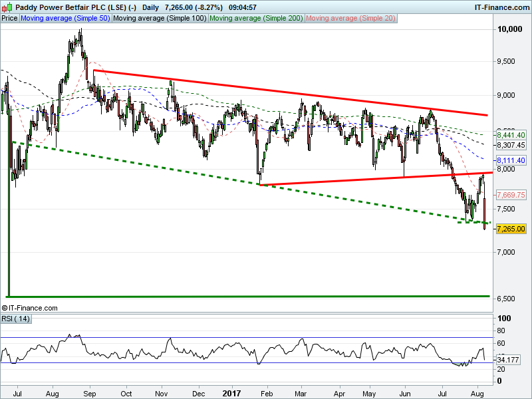Click the RSI axis 60 label
The image size is (532, 399).
click(x=501, y=343)
